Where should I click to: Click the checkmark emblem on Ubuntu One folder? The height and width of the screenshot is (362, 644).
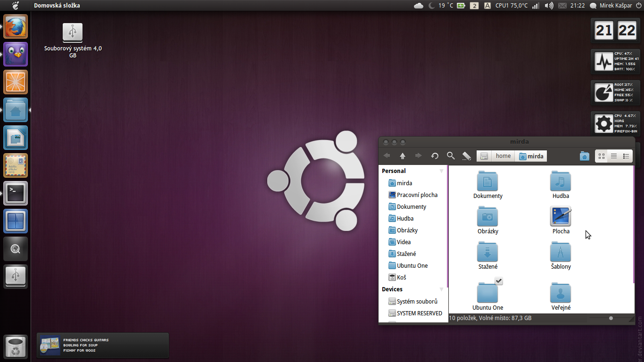(499, 281)
